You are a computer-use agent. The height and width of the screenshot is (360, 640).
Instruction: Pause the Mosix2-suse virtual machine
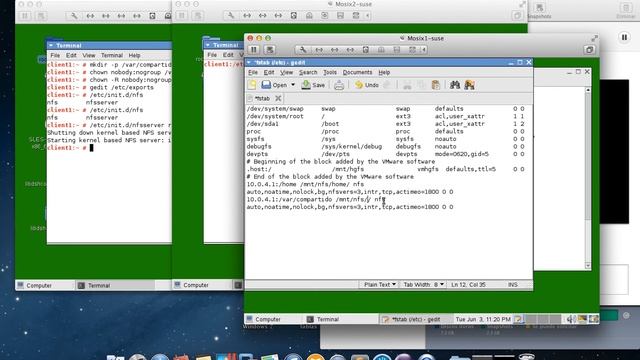182,16
